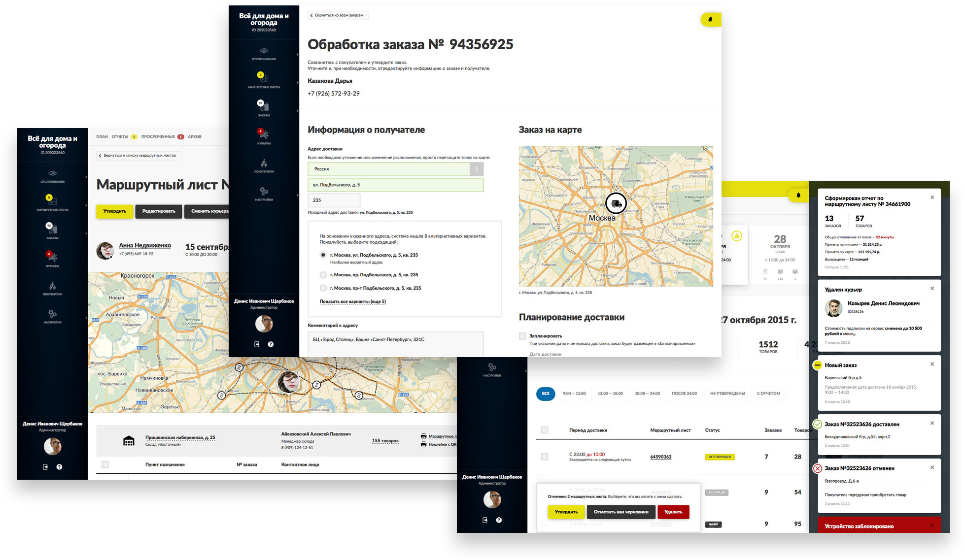Open Route sheets icon in route sheet window sidebar
This screenshot has width=965, height=560.
tap(51, 200)
